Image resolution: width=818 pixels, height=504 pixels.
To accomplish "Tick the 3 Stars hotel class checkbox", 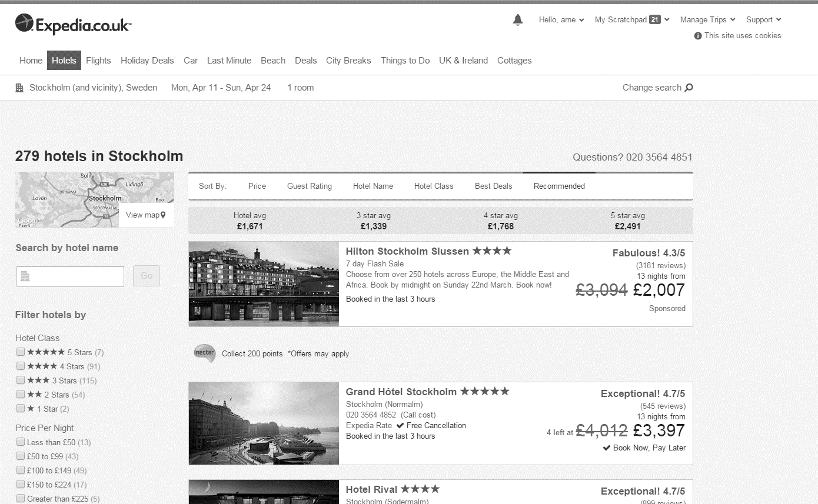I will pos(21,380).
